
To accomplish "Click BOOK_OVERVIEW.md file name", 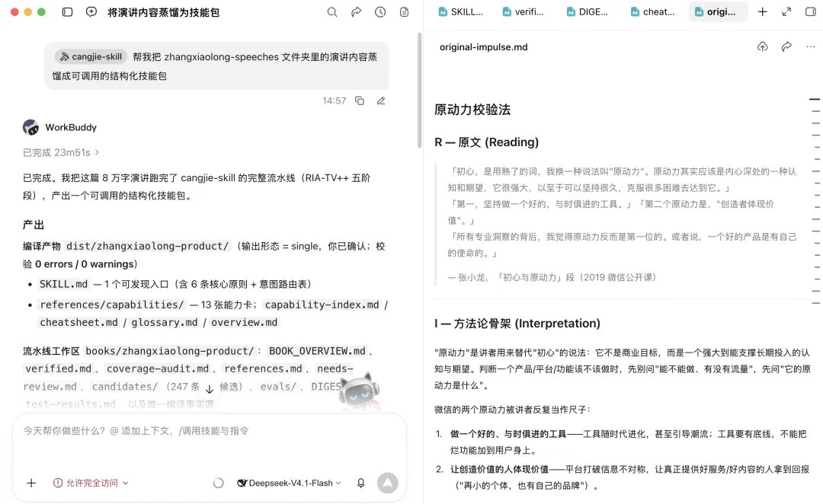I will (317, 351).
